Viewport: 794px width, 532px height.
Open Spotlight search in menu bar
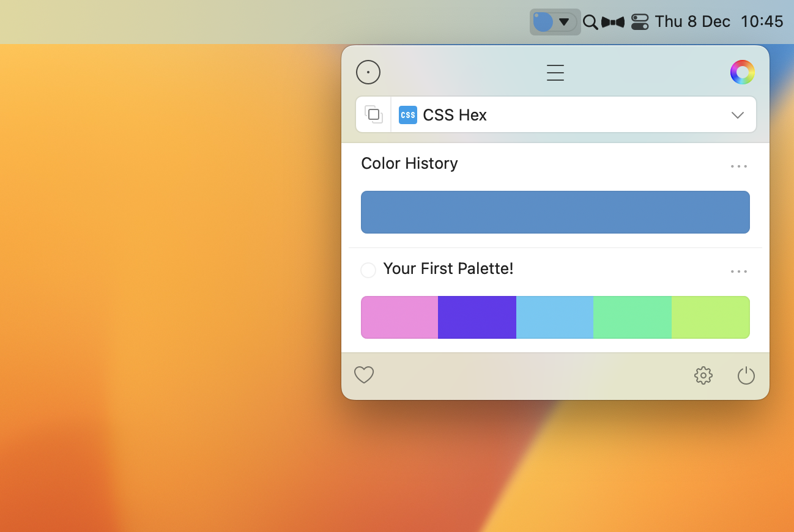(x=590, y=22)
